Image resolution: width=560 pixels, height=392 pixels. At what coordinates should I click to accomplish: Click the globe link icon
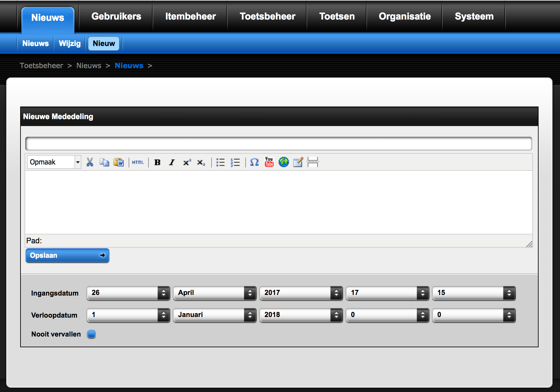pyautogui.click(x=283, y=162)
